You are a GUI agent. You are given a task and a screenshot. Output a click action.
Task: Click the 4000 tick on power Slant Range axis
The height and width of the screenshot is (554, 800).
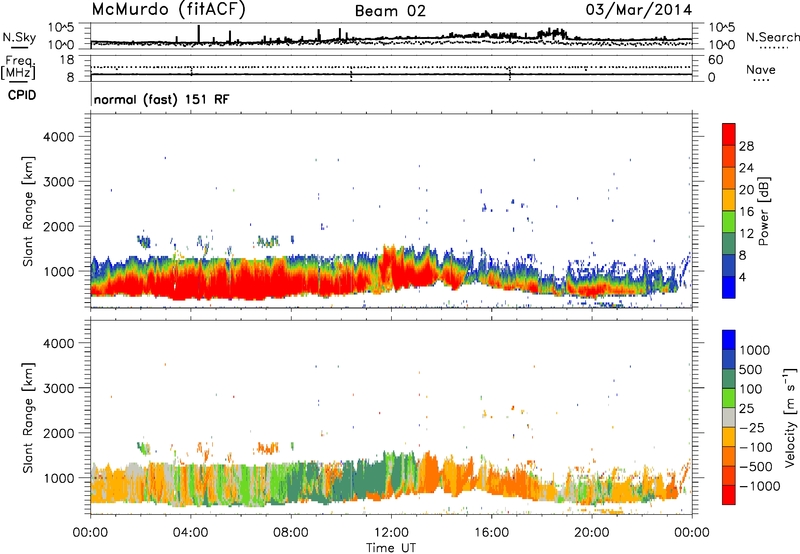click(58, 137)
